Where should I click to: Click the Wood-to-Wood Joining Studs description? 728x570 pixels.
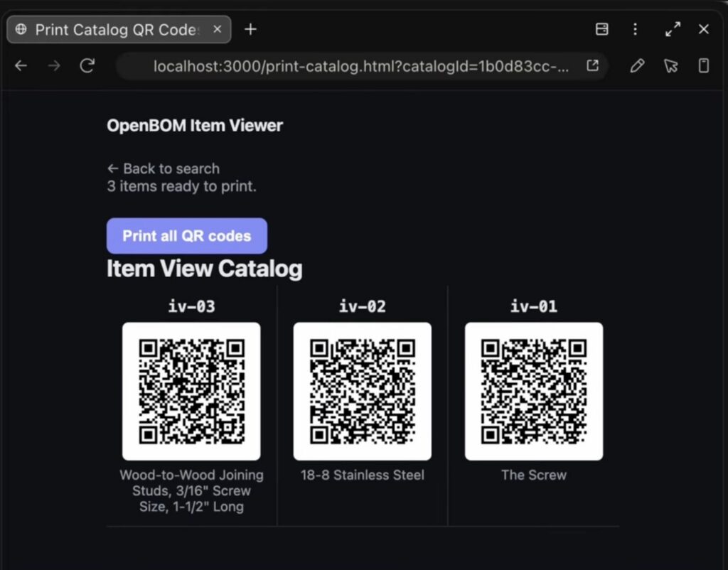point(191,490)
